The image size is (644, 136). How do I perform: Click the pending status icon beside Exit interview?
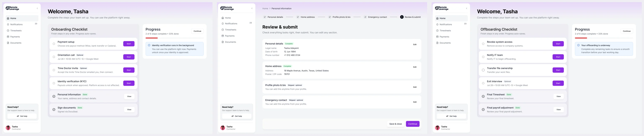tap(483, 83)
